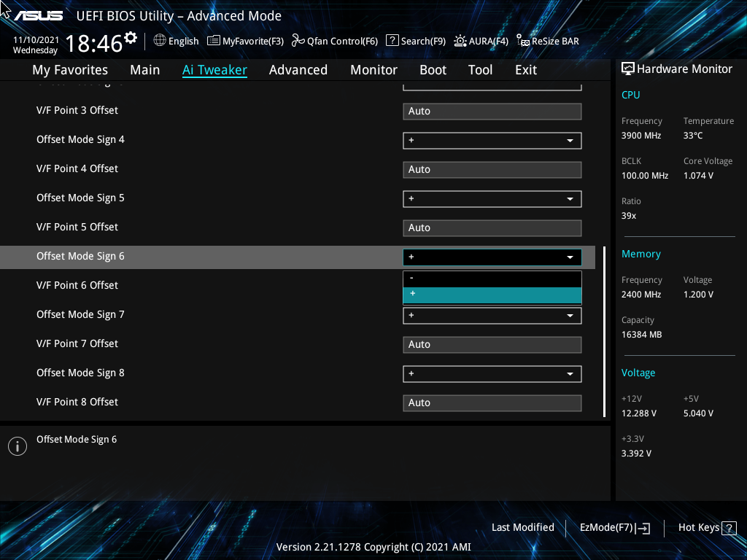Click the Search(F9) question icon
Image resolution: width=747 pixels, height=560 pixels.
click(392, 41)
